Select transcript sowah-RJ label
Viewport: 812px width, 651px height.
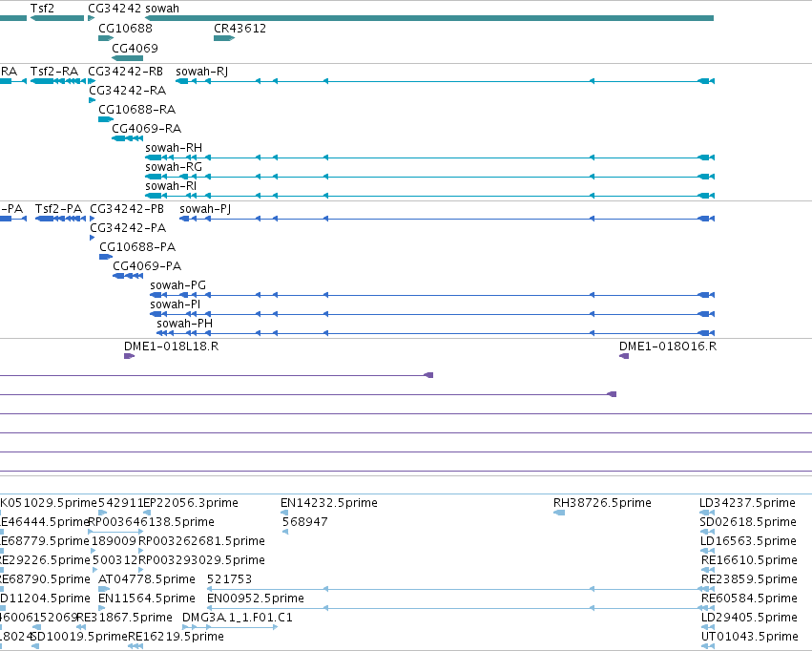pos(202,71)
